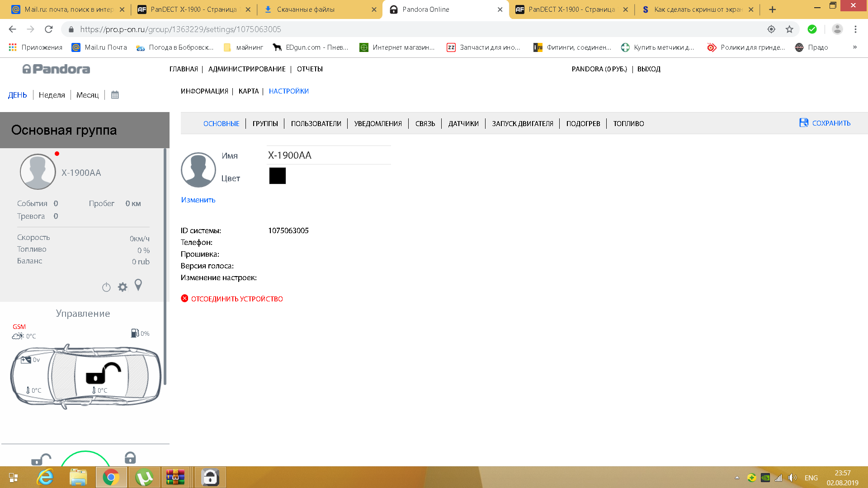Click the power icon in device card
Image resolution: width=868 pixels, height=488 pixels.
coord(106,287)
